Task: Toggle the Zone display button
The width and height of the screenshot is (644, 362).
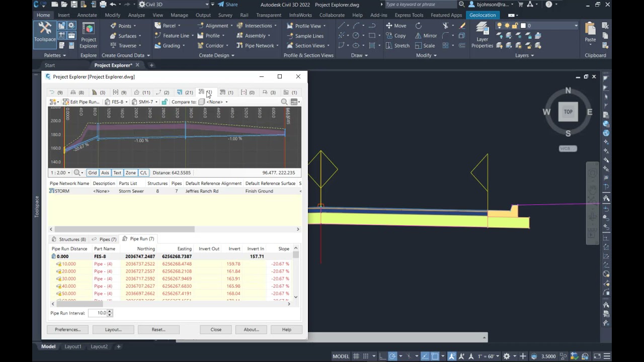Action: coord(131,173)
